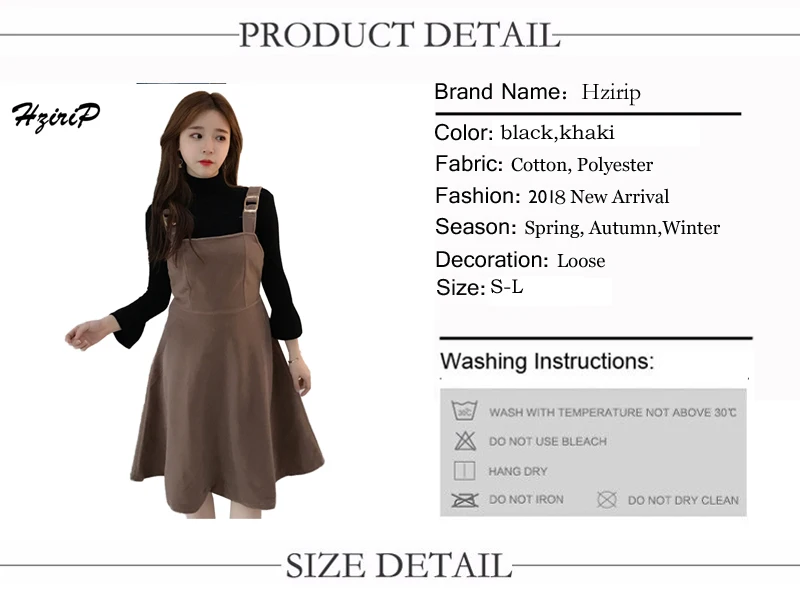Click the hang dry square icon
800x600 pixels.
pos(464,470)
